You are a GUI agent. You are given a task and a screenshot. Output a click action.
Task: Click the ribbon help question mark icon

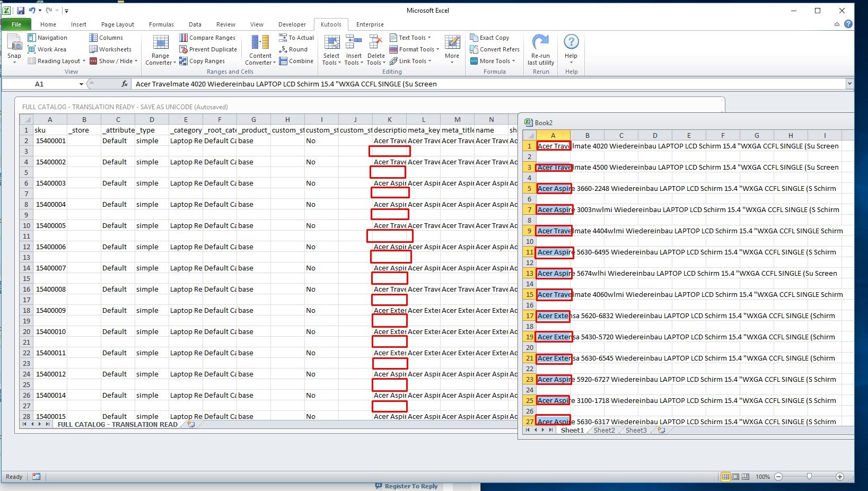tap(848, 24)
